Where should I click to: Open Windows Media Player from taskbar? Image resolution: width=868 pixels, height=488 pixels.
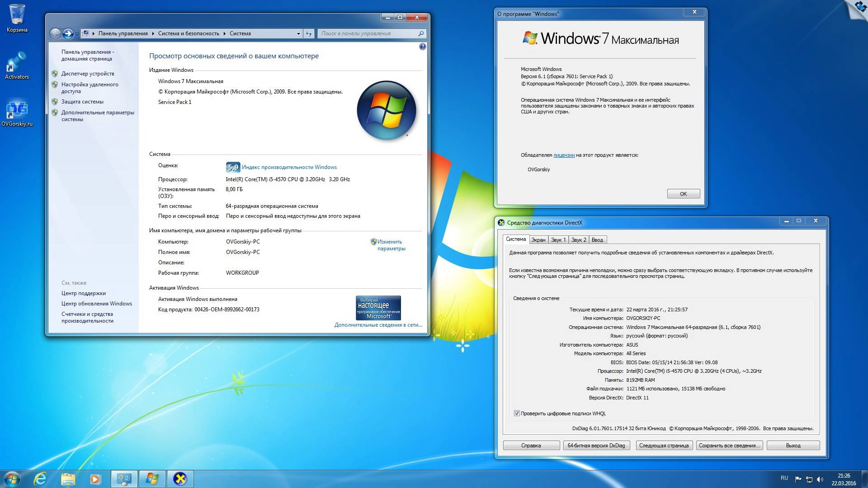click(x=95, y=479)
